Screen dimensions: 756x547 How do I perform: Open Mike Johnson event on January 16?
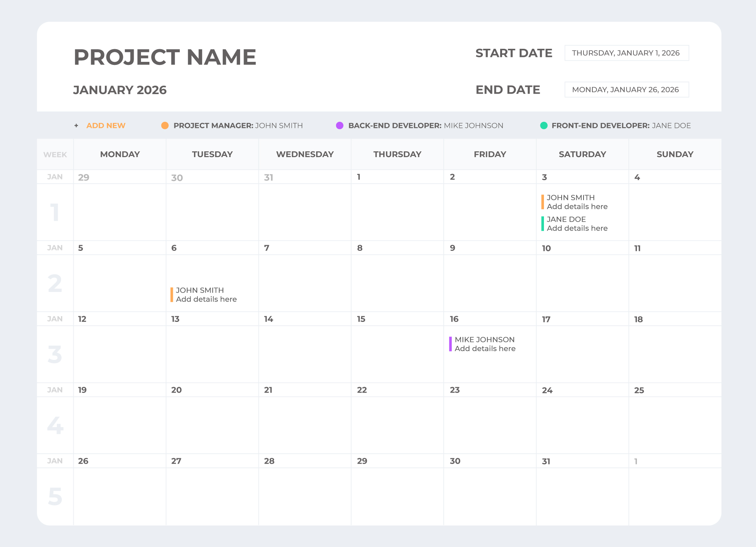point(484,344)
